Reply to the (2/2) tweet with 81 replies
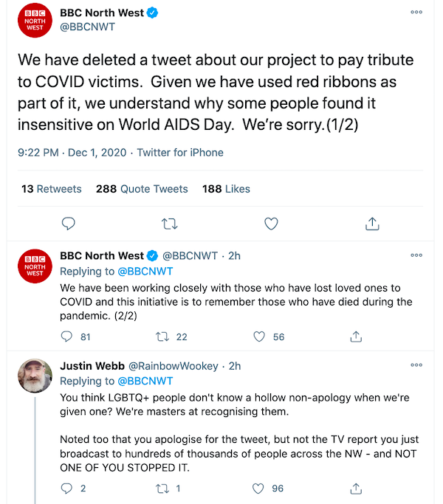Viewport: 443px width, 504px height. coord(66,336)
